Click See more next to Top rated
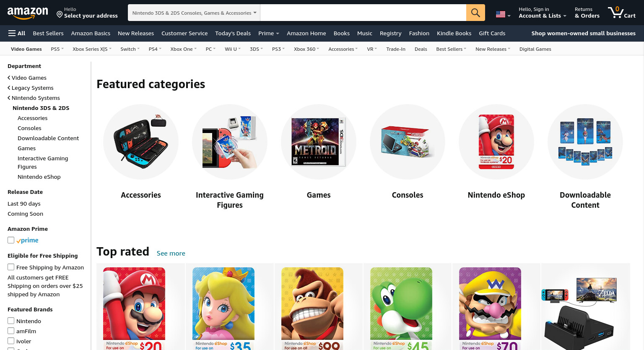The image size is (644, 350). pyautogui.click(x=171, y=253)
